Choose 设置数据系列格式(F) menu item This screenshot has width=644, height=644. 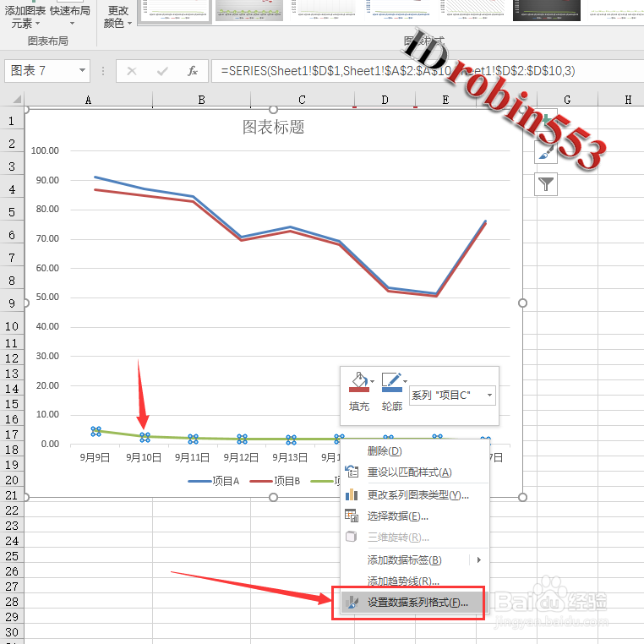pos(413,603)
